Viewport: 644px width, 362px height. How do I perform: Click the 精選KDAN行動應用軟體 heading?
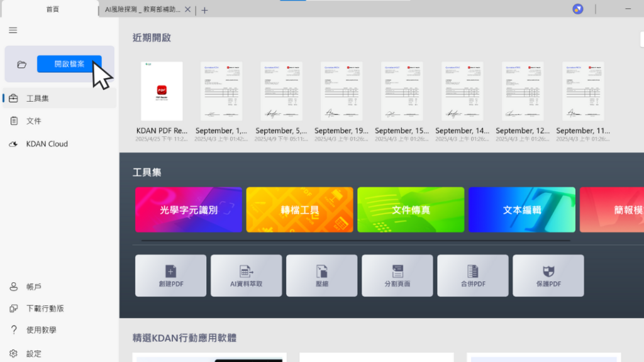pos(184,337)
